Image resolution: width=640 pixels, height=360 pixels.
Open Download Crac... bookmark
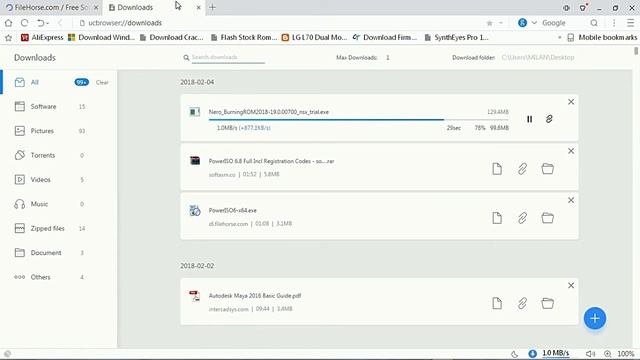click(x=171, y=38)
